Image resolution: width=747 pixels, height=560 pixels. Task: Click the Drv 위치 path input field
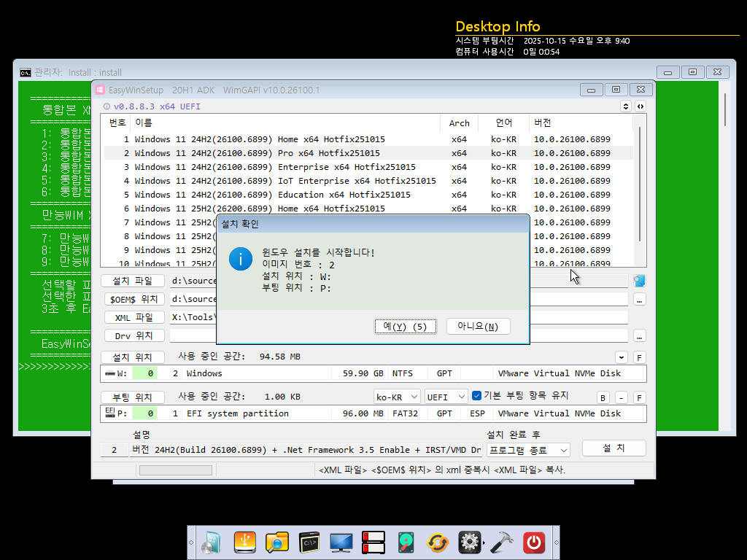(x=399, y=335)
